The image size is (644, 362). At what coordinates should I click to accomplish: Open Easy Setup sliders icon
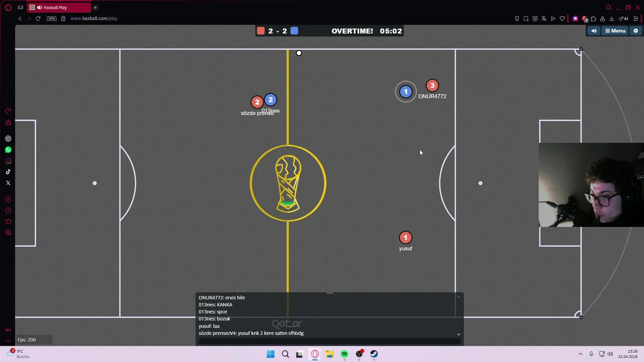point(635,19)
